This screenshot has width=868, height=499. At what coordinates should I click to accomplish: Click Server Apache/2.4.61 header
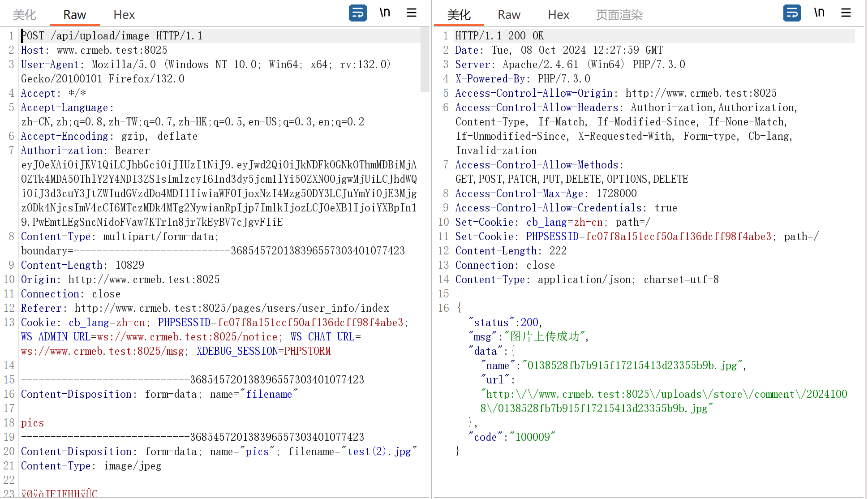(570, 65)
